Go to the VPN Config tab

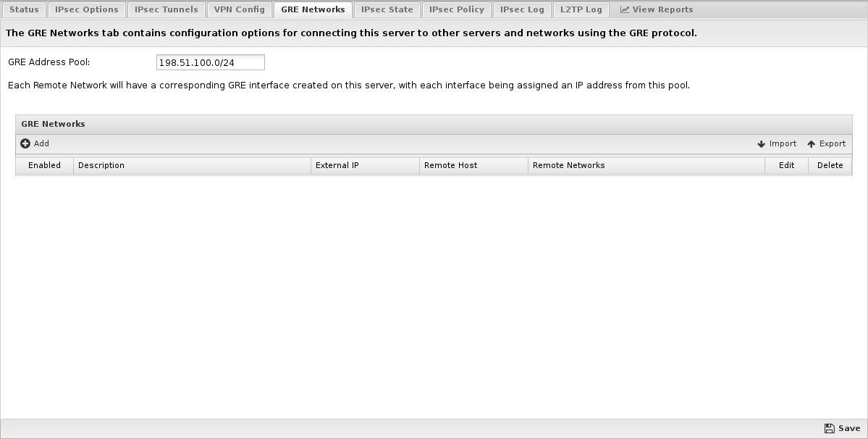[x=240, y=10]
